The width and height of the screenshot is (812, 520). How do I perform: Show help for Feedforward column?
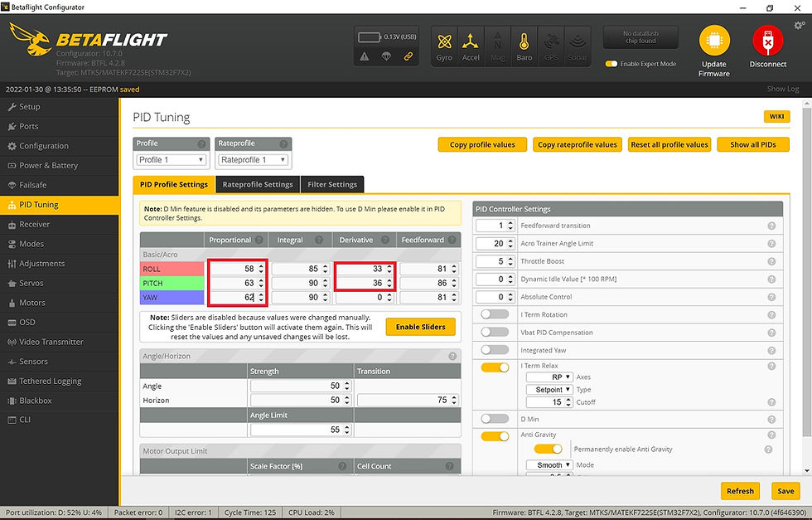tap(452, 240)
